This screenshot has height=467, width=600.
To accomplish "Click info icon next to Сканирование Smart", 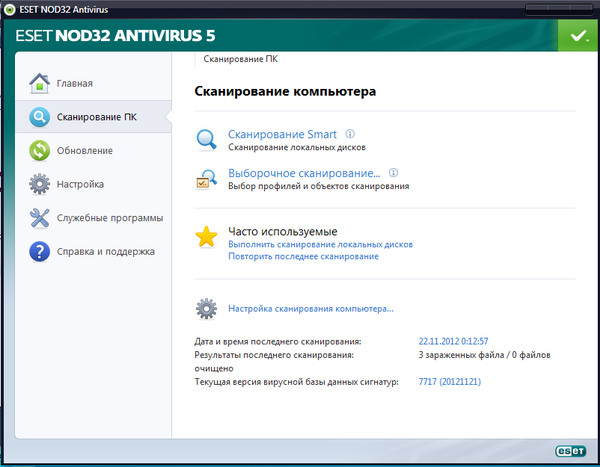I will [350, 134].
